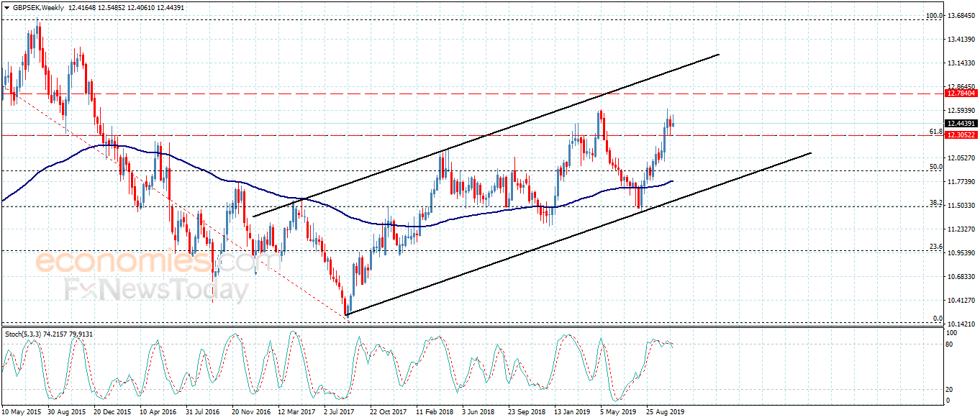980x420 pixels.
Task: Click the 11.23270 price axis label
Action: click(x=962, y=229)
